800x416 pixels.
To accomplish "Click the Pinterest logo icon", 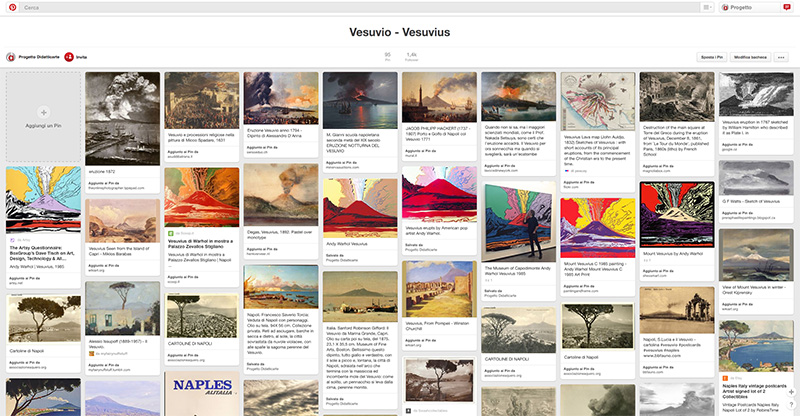I will click(12, 7).
